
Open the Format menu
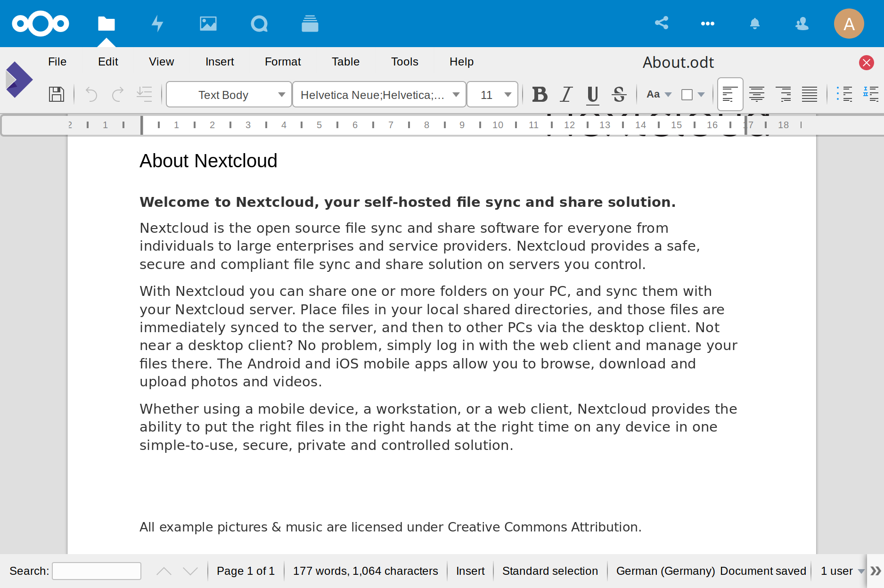(x=283, y=62)
